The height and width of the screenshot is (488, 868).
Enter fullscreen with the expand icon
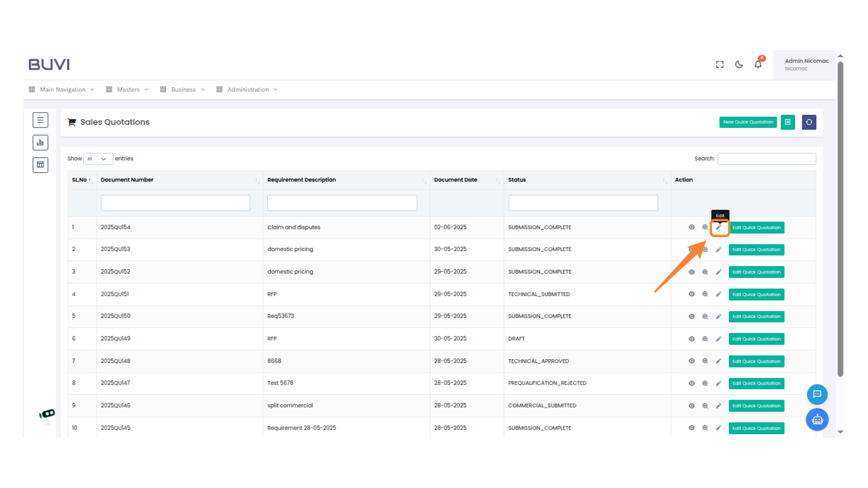720,65
